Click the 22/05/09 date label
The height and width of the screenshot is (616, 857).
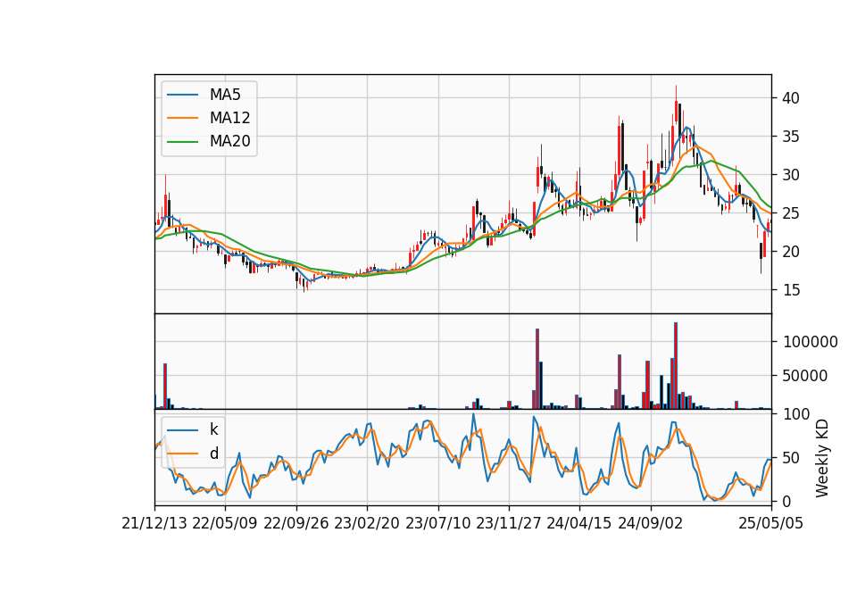pos(225,524)
